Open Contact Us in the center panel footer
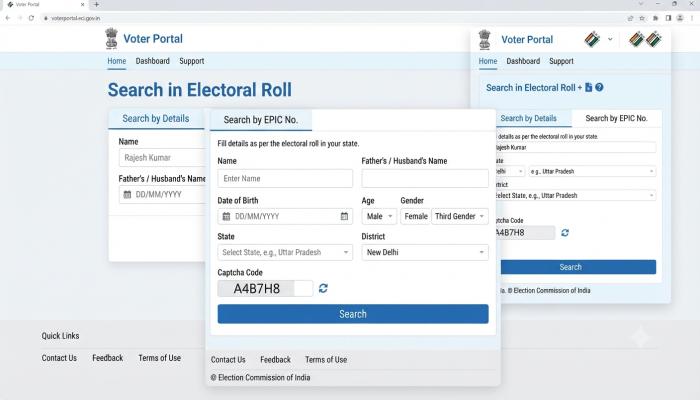 [228, 359]
